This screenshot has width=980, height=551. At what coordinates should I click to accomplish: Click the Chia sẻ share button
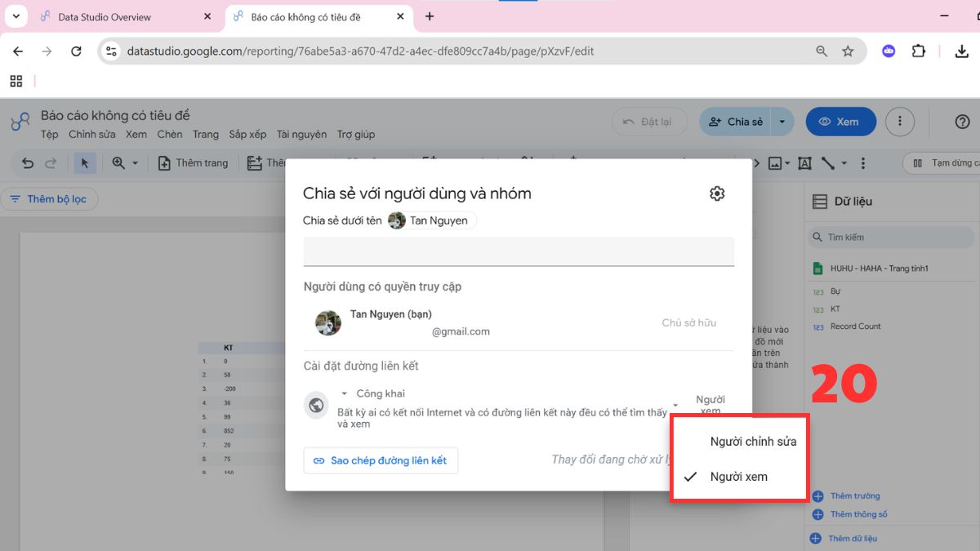736,122
